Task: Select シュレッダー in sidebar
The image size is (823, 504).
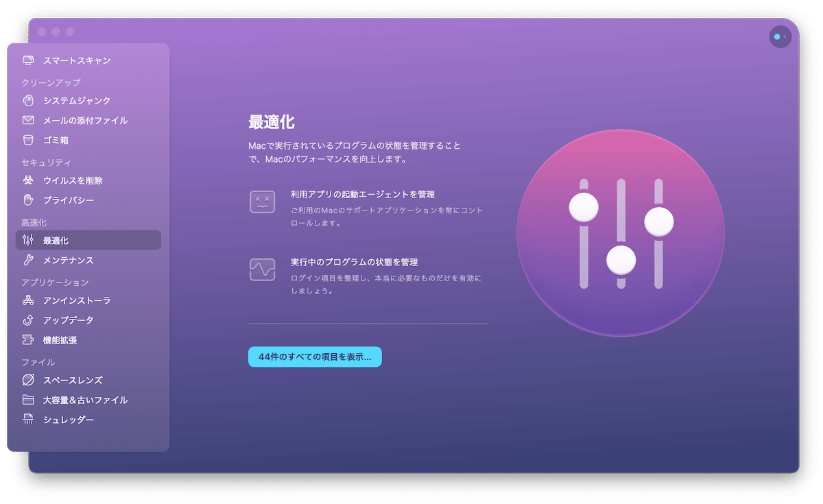Action: click(x=88, y=420)
